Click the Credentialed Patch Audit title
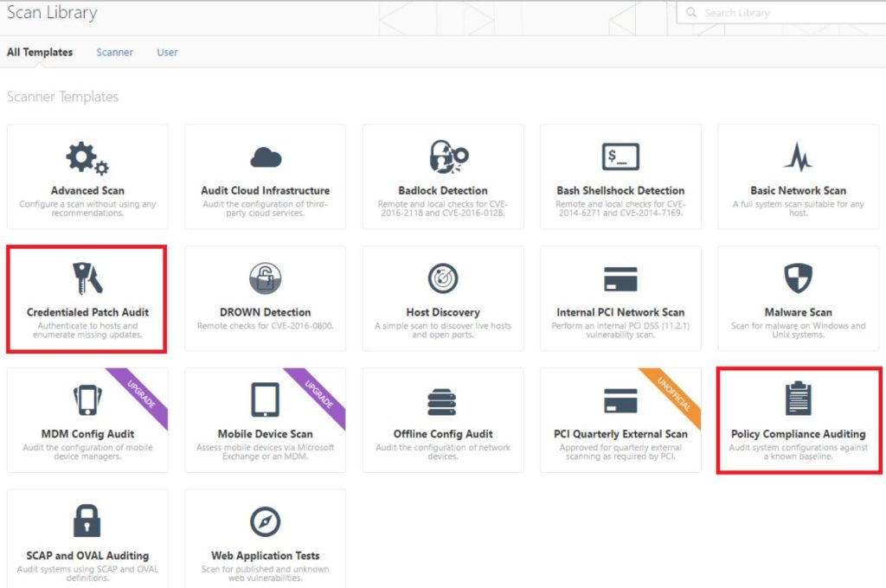This screenshot has height=588, width=886. [87, 312]
